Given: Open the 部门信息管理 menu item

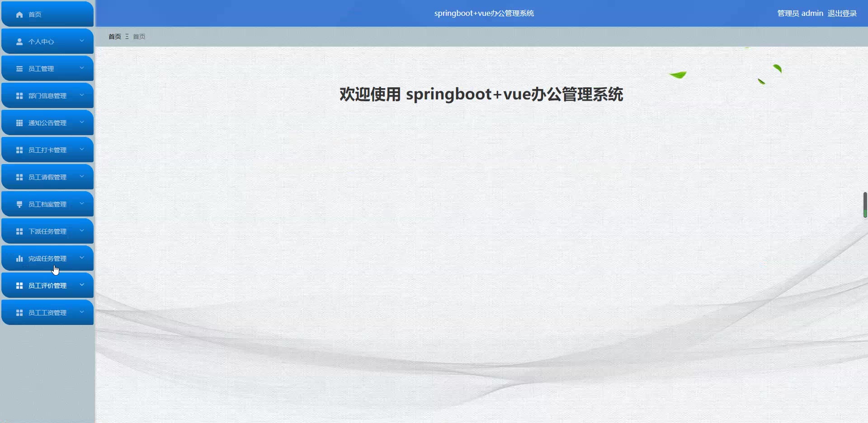Looking at the screenshot, I should click(x=47, y=95).
